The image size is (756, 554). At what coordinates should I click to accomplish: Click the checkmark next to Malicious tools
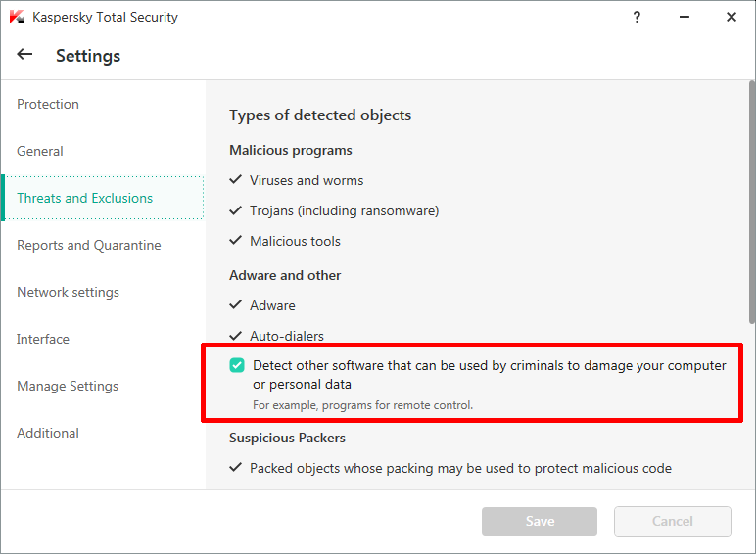[235, 241]
